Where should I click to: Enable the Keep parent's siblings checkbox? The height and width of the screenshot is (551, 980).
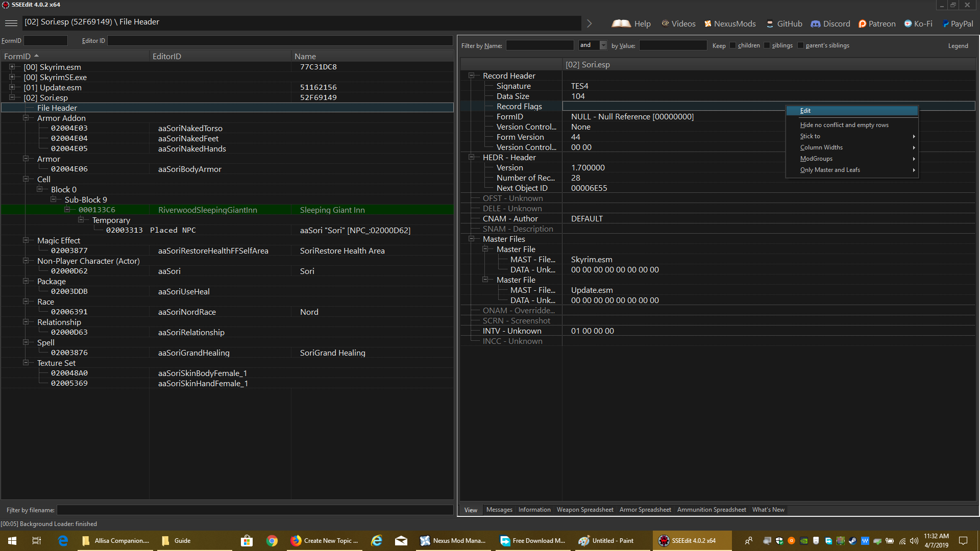pos(801,45)
